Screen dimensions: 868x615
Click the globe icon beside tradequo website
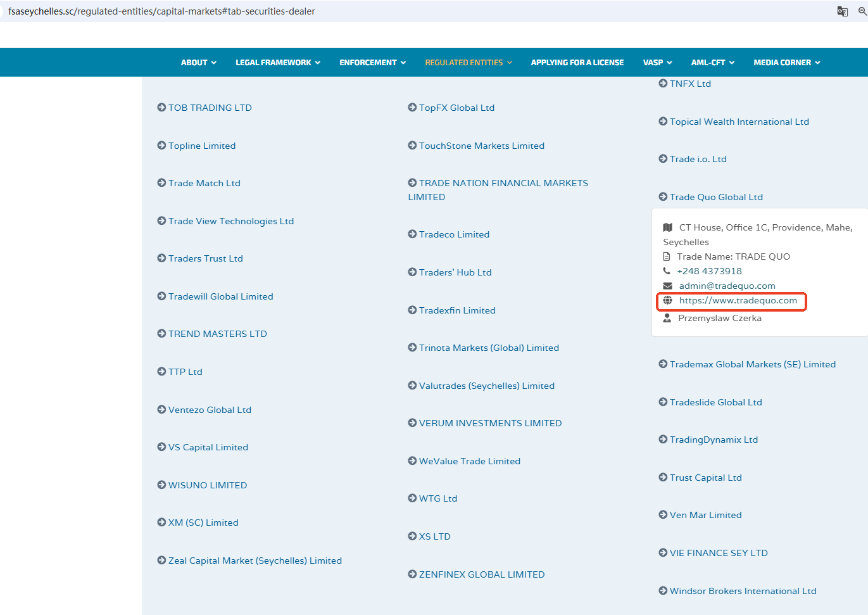click(667, 300)
